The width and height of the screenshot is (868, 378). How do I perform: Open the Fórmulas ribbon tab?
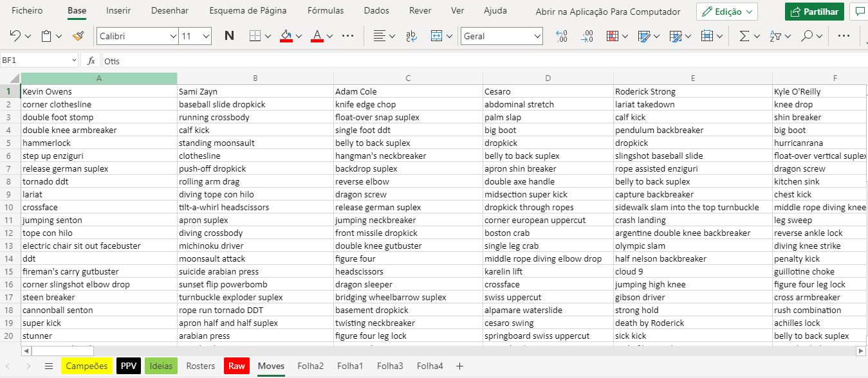326,11
